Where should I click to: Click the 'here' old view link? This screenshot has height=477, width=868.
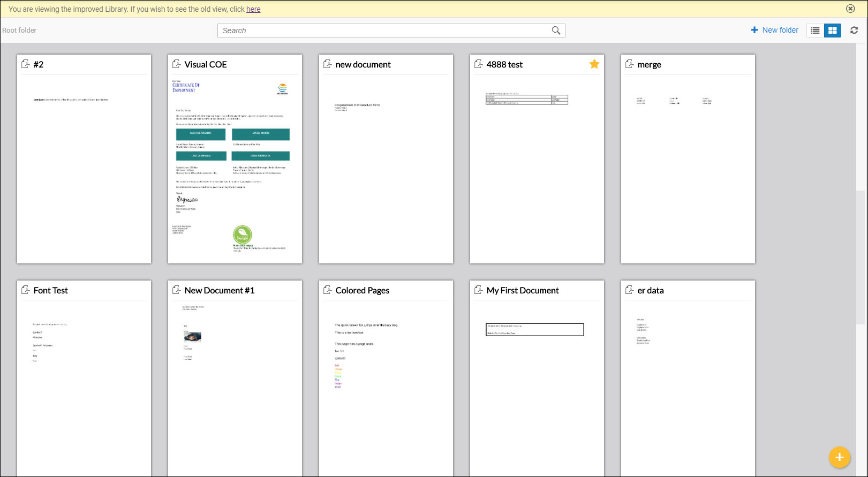click(x=253, y=9)
